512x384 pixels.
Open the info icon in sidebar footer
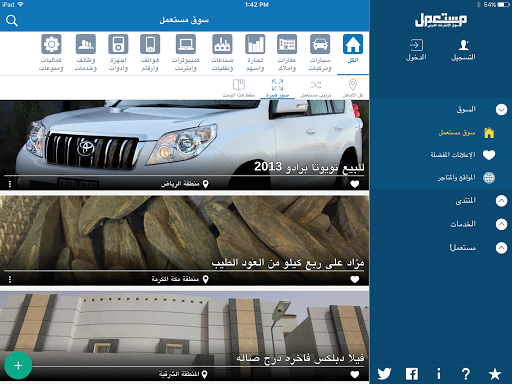pyautogui.click(x=439, y=374)
